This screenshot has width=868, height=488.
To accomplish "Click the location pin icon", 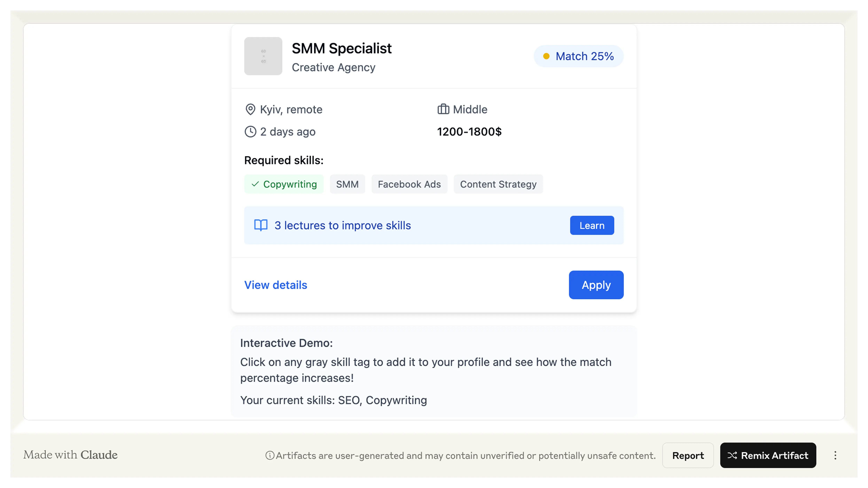I will tap(250, 110).
